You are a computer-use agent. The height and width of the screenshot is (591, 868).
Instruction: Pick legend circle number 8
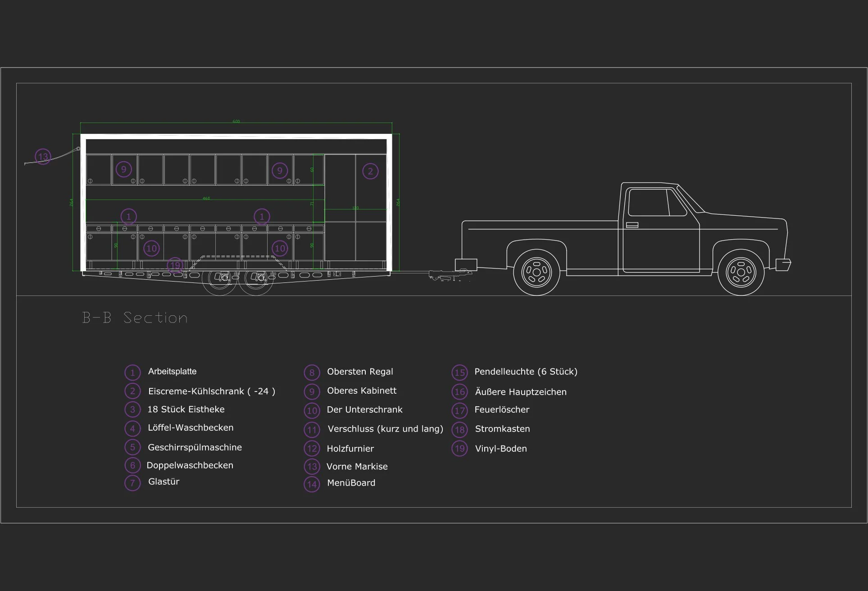click(312, 373)
